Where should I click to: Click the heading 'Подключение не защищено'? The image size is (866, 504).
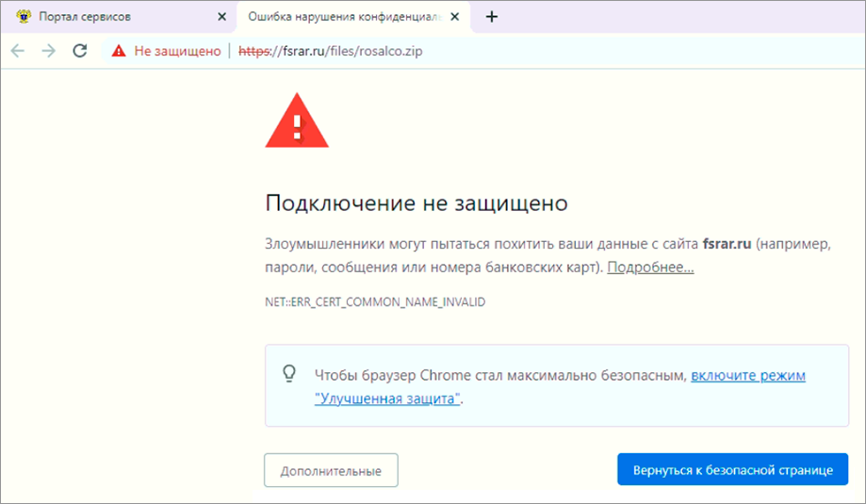click(417, 203)
